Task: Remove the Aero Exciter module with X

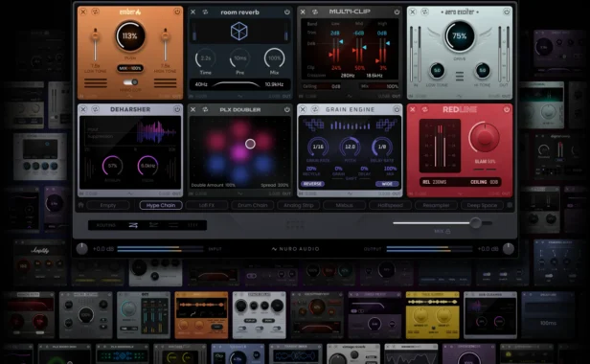Action: coord(413,11)
